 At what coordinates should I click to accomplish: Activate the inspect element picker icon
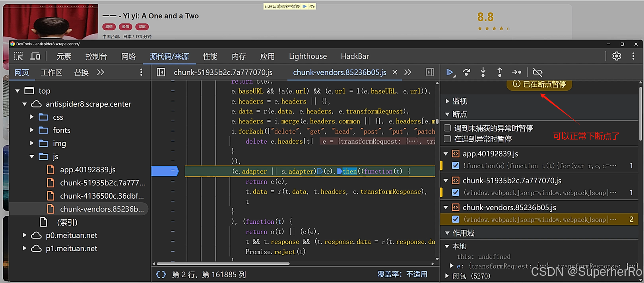[19, 56]
